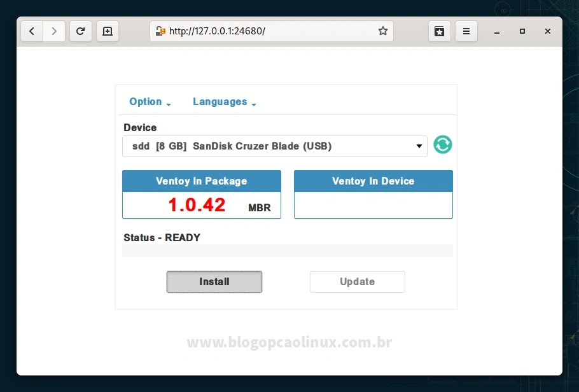The width and height of the screenshot is (579, 392).
Task: Click the Ventoy In Package header
Action: [x=202, y=181]
